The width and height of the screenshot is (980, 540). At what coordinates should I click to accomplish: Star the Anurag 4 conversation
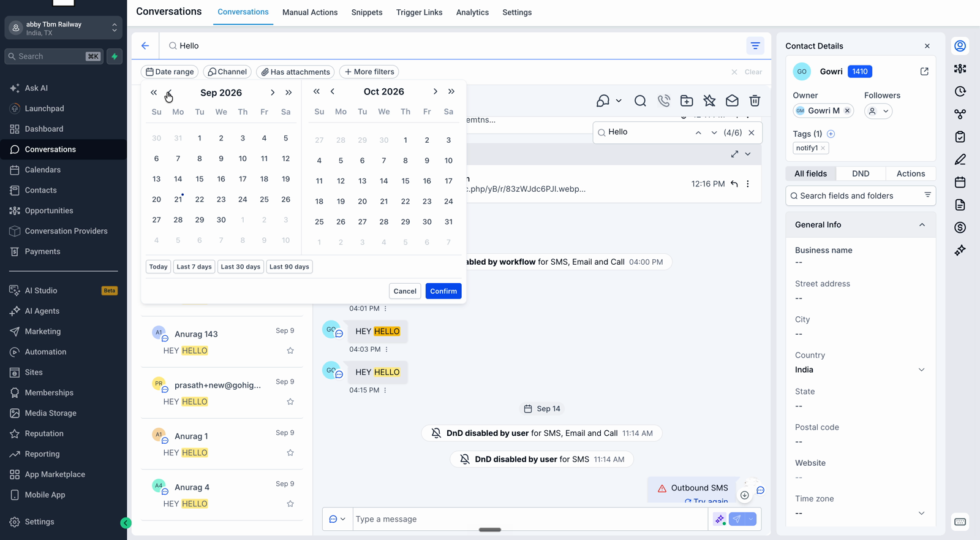(x=290, y=504)
